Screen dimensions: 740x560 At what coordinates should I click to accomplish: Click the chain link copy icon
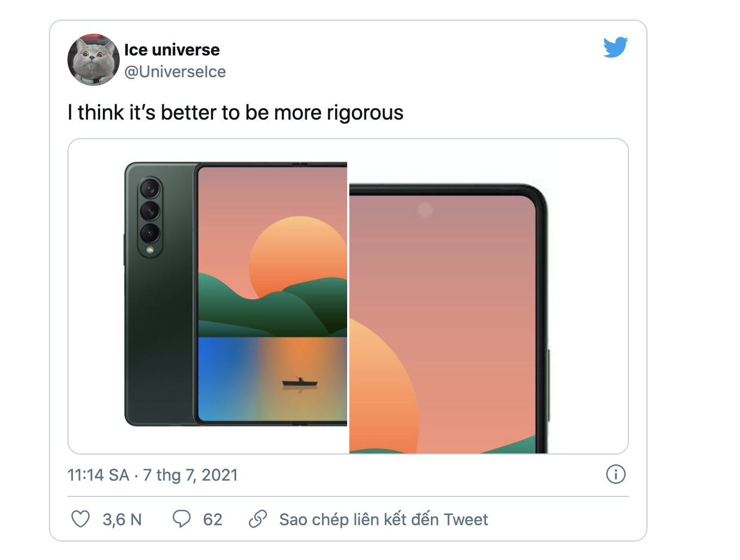point(257,519)
